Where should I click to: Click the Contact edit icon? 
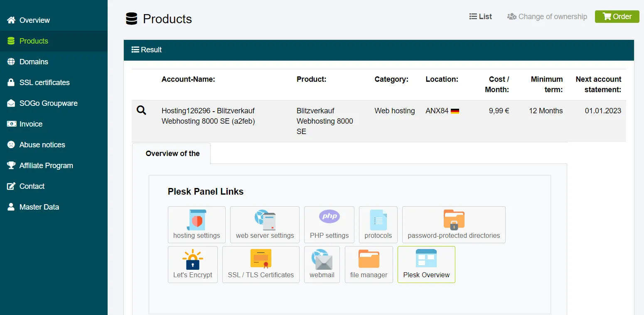[x=11, y=186]
